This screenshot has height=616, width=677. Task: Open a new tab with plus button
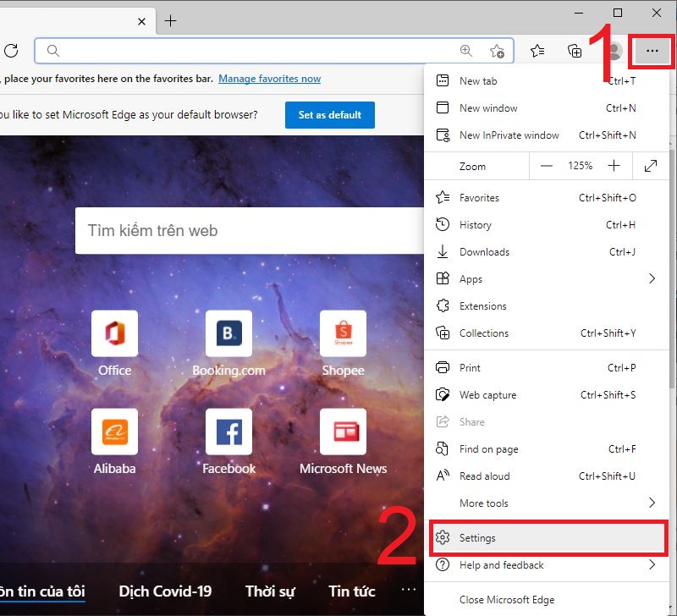[x=170, y=21]
